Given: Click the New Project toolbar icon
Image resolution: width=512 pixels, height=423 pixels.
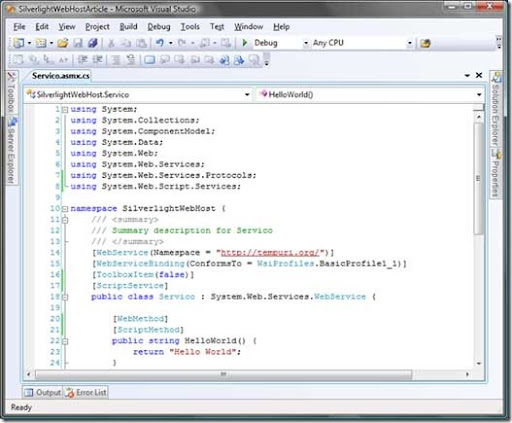Looking at the screenshot, I should [19, 43].
